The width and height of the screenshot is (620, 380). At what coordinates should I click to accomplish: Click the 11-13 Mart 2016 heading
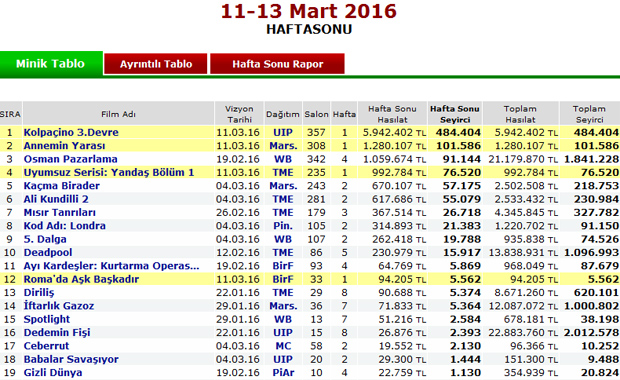[308, 11]
